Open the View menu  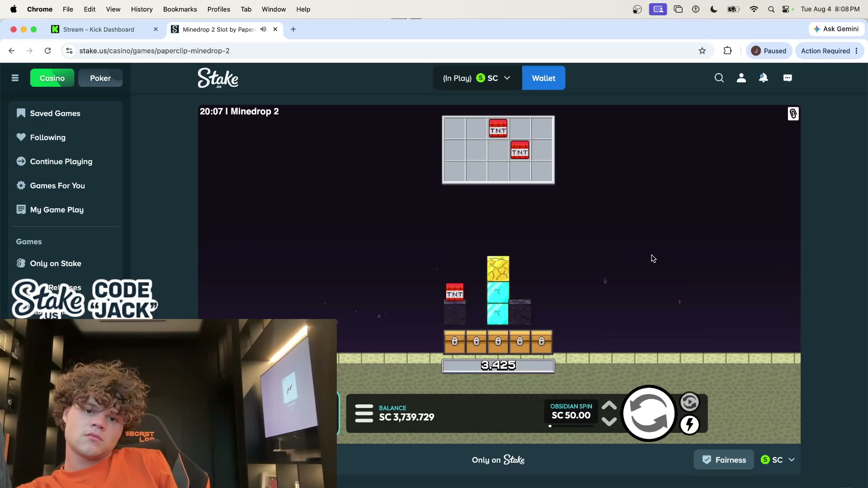click(x=113, y=9)
